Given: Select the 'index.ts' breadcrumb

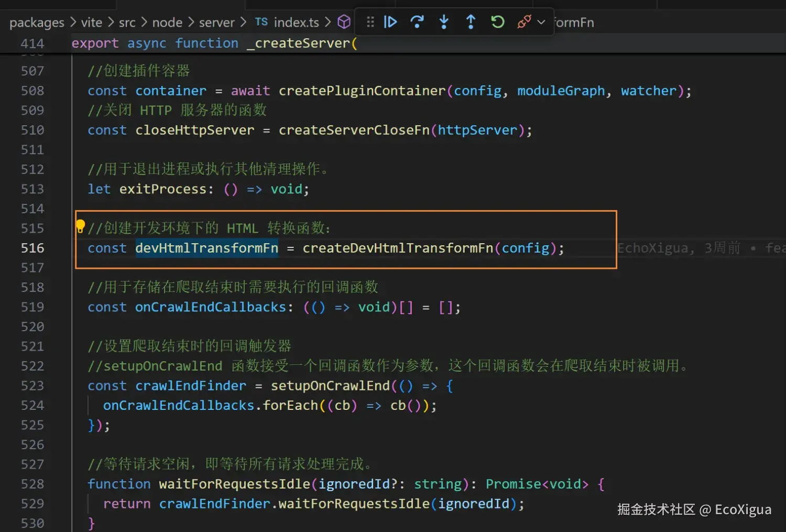Looking at the screenshot, I should (x=297, y=23).
